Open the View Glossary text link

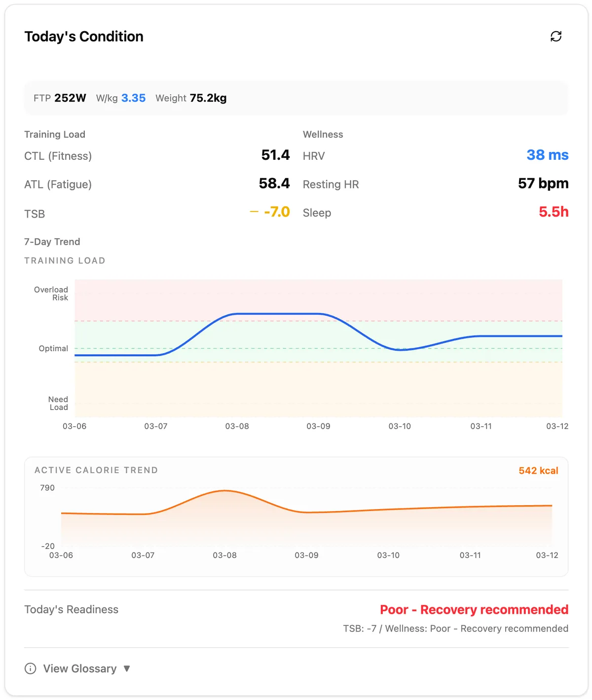[x=80, y=668]
